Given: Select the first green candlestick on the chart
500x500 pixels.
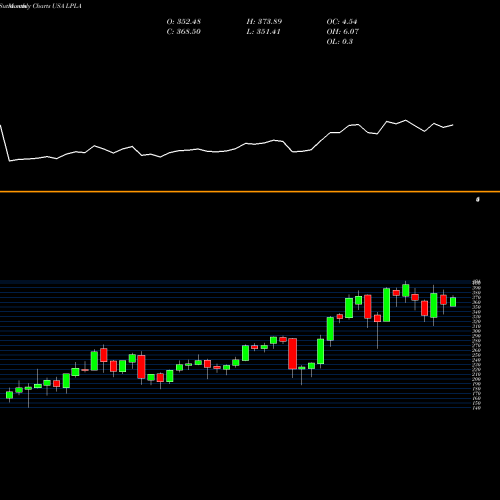Looking at the screenshot, I should [9, 395].
